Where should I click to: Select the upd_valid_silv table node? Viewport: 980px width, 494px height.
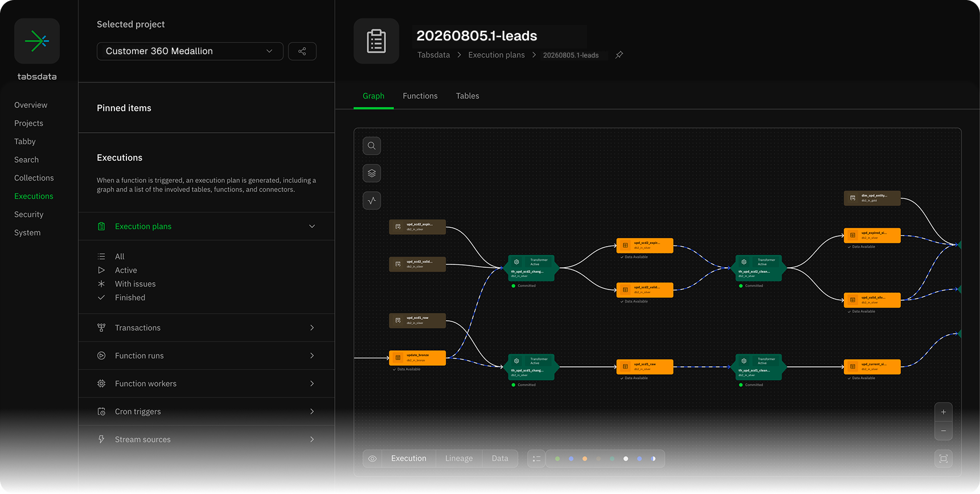pyautogui.click(x=872, y=300)
